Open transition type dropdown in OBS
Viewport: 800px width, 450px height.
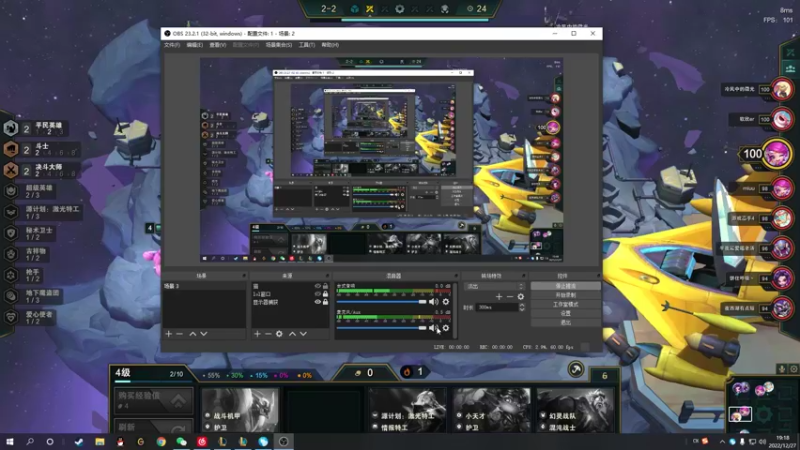tap(494, 286)
